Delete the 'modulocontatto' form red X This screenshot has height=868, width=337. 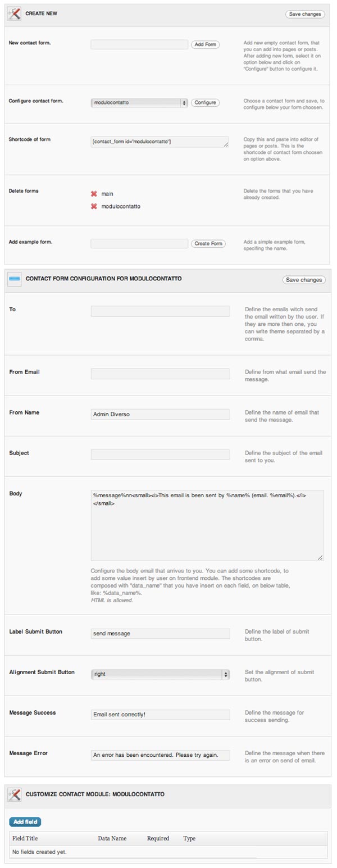click(94, 206)
